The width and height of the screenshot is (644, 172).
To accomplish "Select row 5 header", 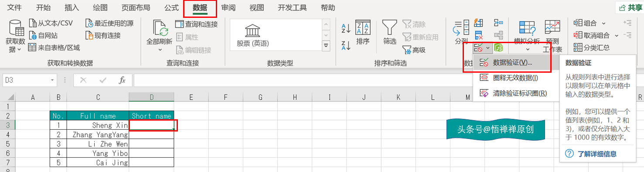I will [x=7, y=144].
